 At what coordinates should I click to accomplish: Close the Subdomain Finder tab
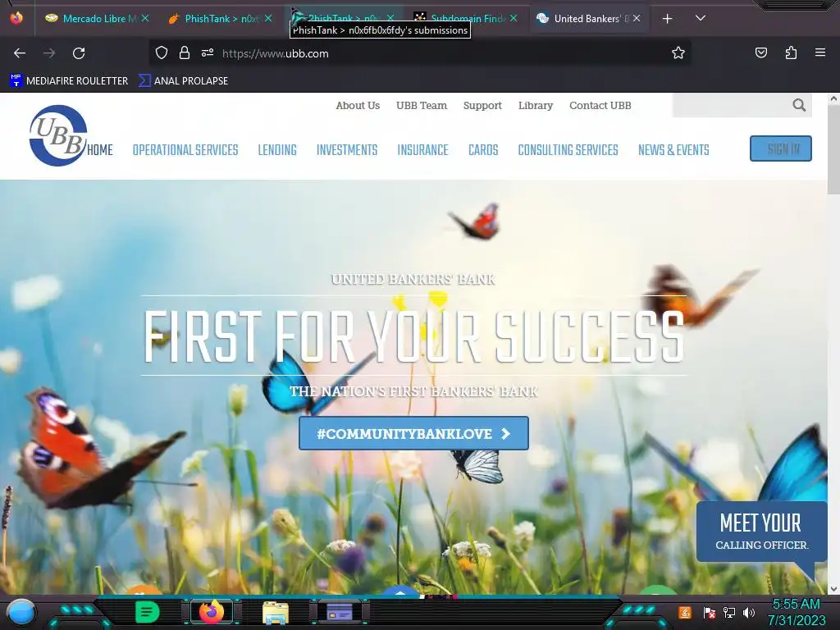514,19
